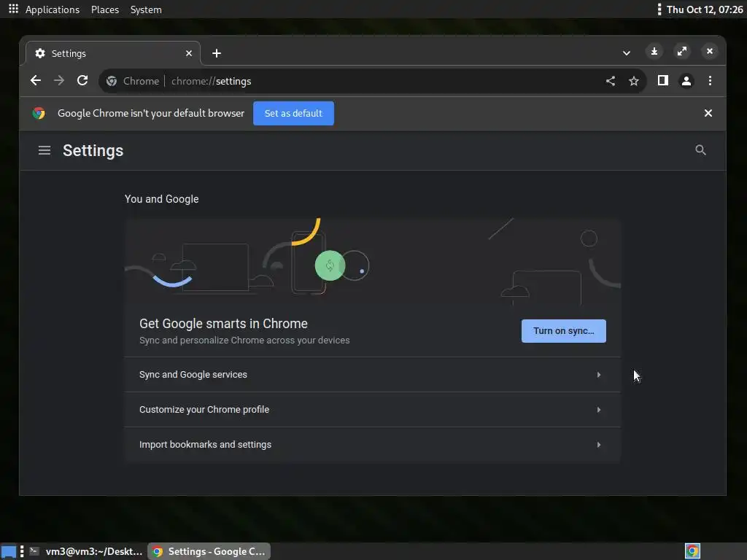Open the Chrome tray icon in bottom panel

click(692, 551)
